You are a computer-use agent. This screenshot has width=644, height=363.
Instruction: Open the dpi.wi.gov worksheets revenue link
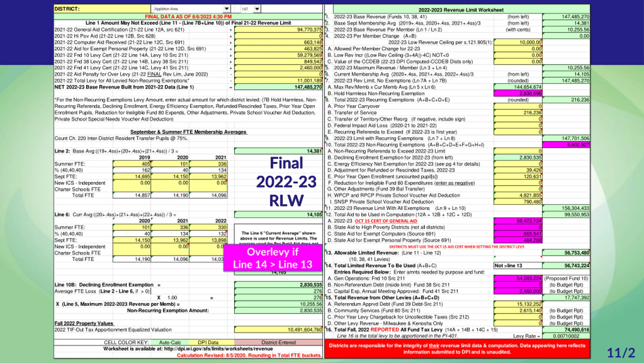[x=218, y=349]
